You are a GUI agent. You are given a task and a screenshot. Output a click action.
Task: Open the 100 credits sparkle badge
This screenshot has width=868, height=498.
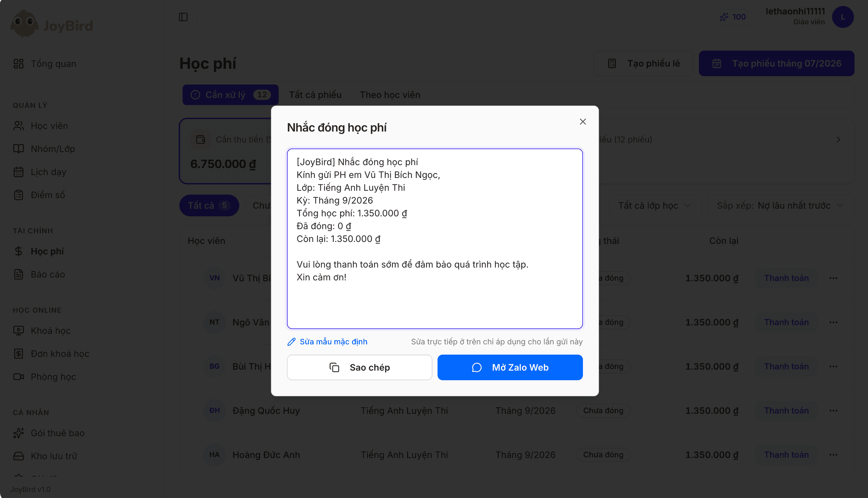733,17
